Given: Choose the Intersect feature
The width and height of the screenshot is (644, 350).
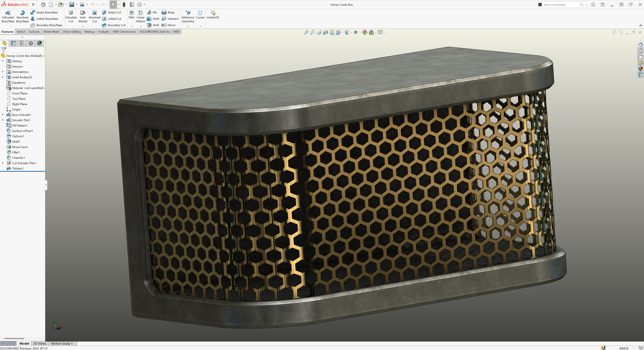Looking at the screenshot, I should coord(170,19).
